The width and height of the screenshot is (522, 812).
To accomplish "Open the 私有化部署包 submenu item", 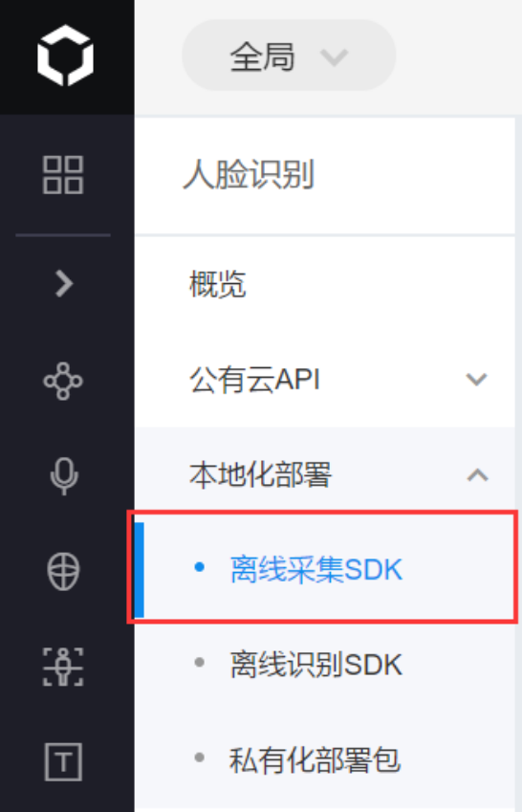I will point(315,760).
